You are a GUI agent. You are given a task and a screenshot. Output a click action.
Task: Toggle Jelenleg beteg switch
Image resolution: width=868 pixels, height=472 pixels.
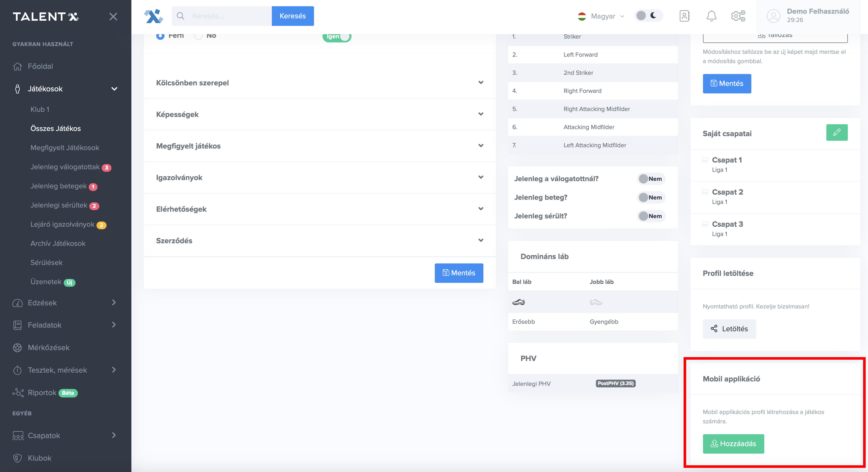click(651, 197)
